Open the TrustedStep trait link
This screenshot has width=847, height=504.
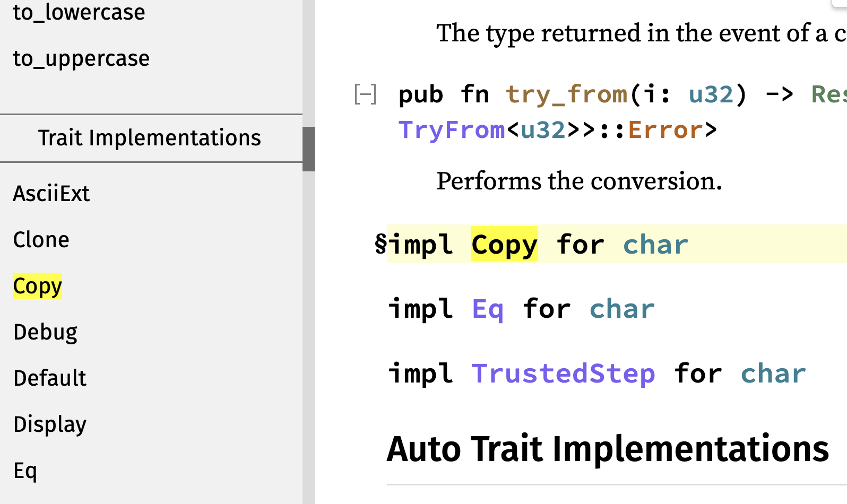563,373
